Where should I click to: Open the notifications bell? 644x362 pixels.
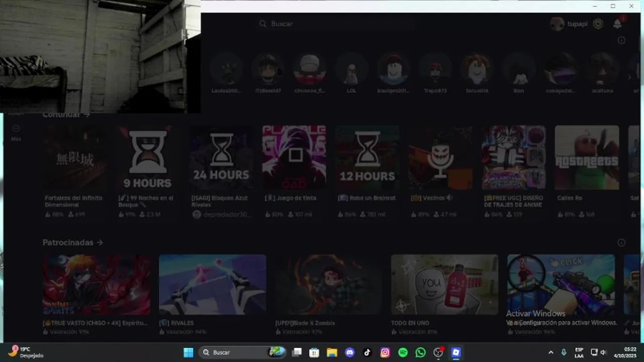click(617, 24)
